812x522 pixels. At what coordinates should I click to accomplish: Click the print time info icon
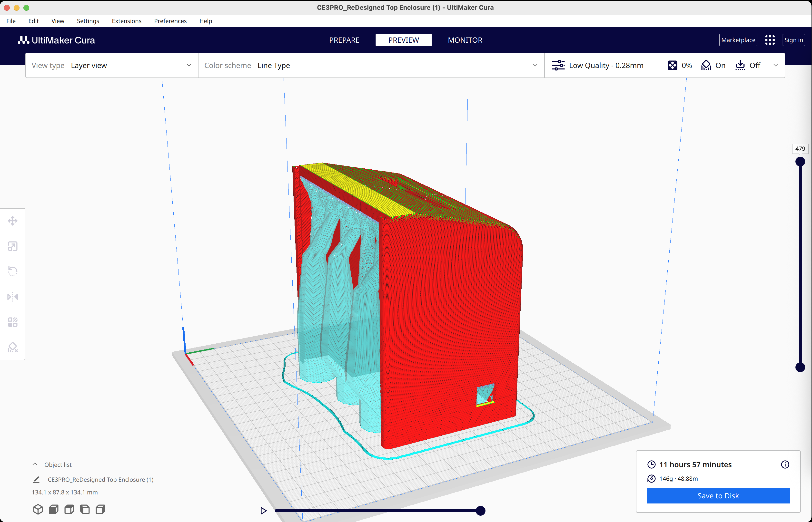click(785, 464)
